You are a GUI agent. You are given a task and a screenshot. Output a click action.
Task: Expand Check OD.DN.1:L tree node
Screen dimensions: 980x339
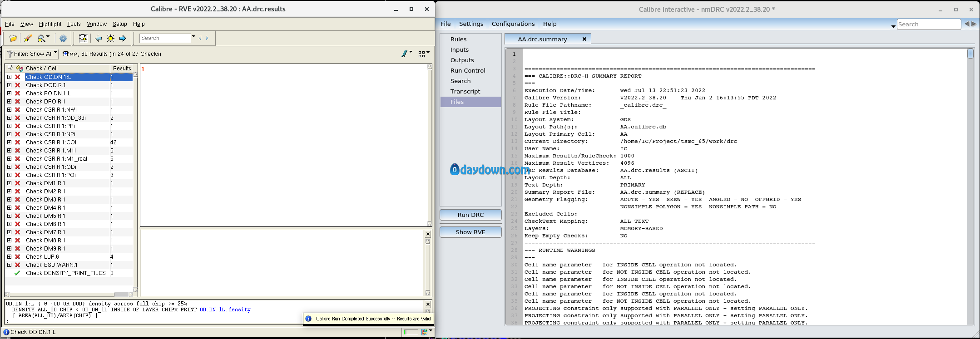click(9, 77)
